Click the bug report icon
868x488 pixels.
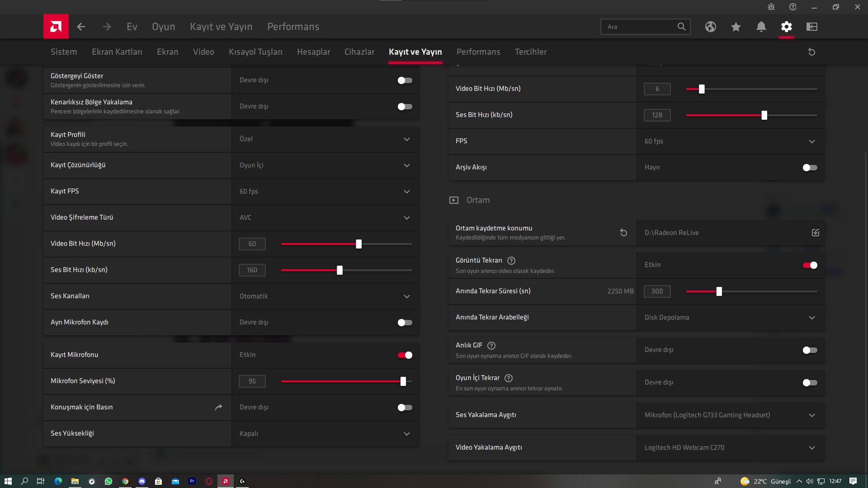[771, 7]
